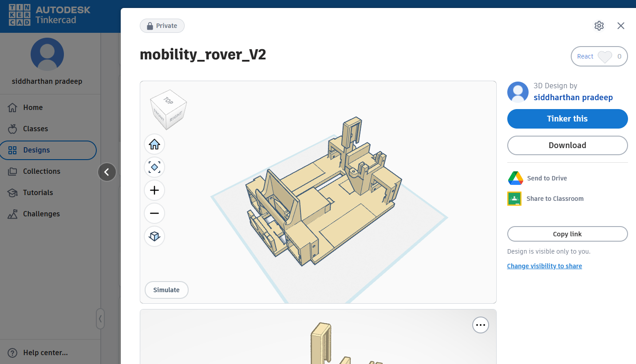Expand the narrow side panel handle
Image resolution: width=636 pixels, height=364 pixels.
(x=100, y=318)
